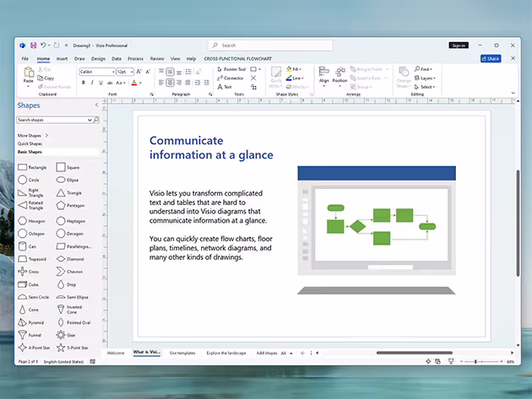
Task: Click the Align icon in Arrange group
Action: coord(323,74)
